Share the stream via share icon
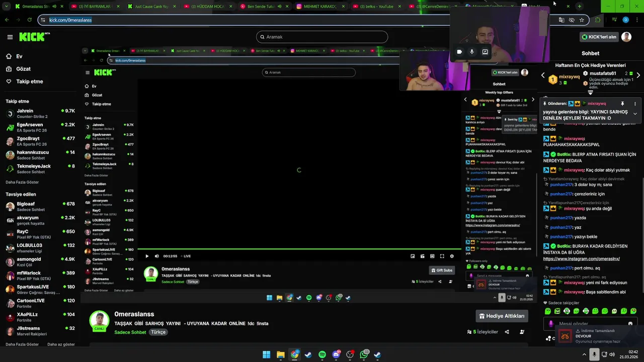This screenshot has height=362, width=644. coord(507,332)
